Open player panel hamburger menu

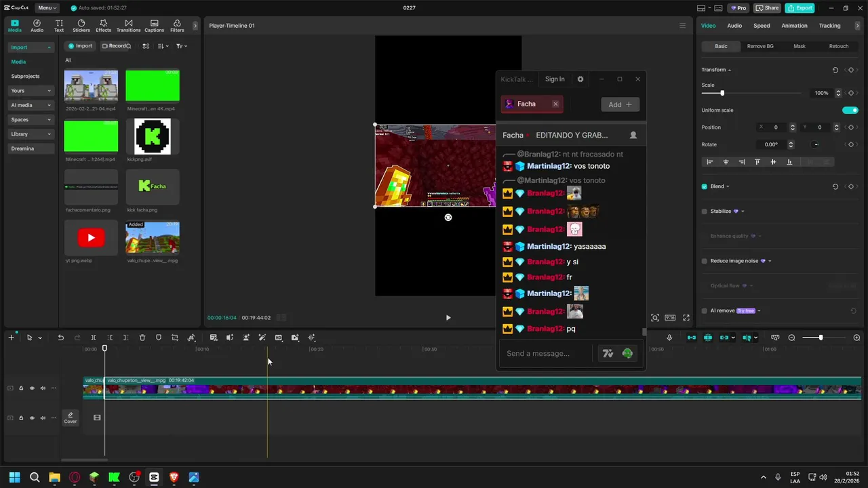[683, 26]
